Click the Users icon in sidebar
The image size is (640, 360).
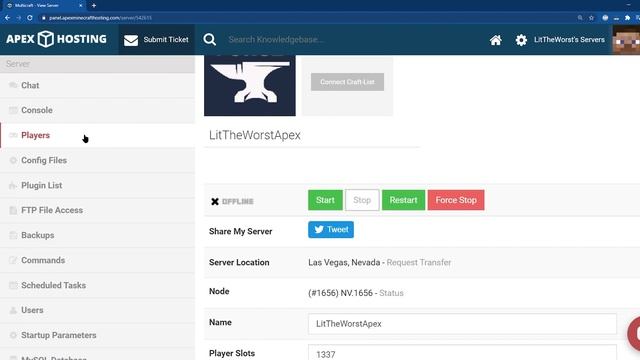click(13, 310)
